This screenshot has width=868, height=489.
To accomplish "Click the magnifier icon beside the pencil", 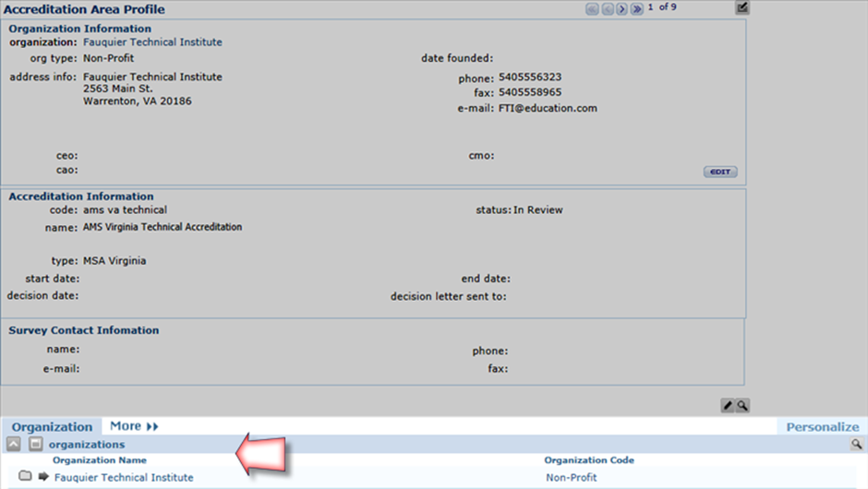I will (742, 405).
